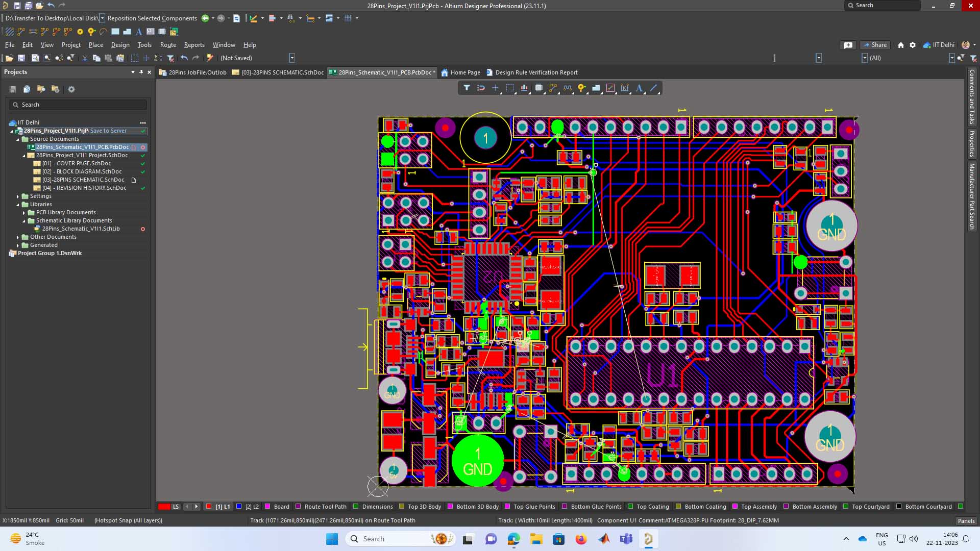Click the selection filter funnel icon

pos(467,88)
